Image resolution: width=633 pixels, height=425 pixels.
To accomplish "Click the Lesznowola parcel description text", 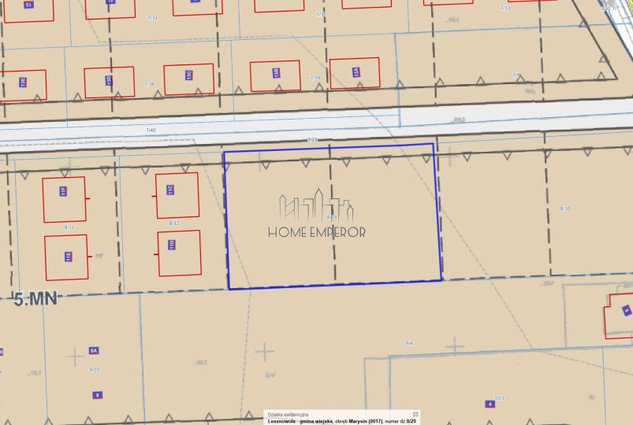I will click(x=340, y=421).
